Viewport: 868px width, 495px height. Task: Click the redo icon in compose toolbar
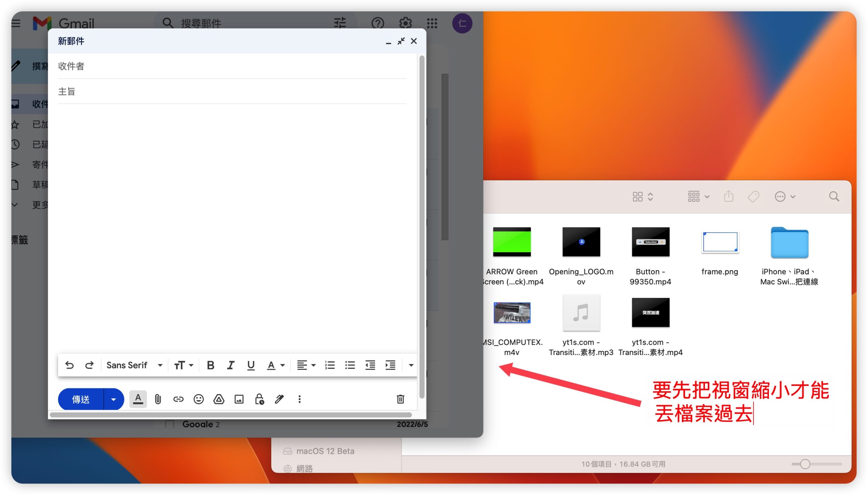(x=90, y=365)
